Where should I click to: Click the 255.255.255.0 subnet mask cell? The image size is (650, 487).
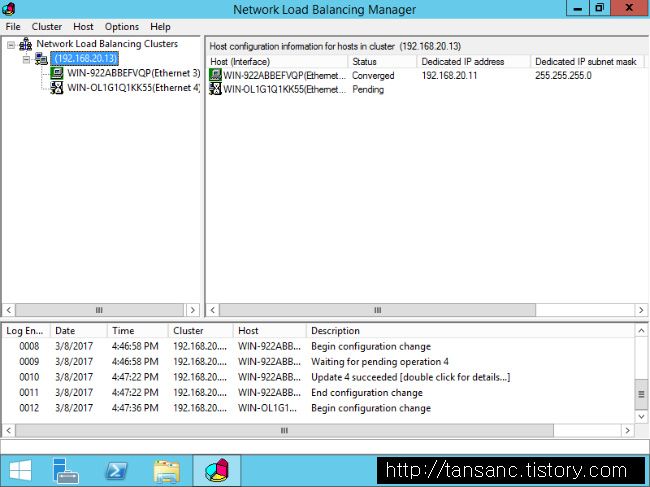coord(563,75)
